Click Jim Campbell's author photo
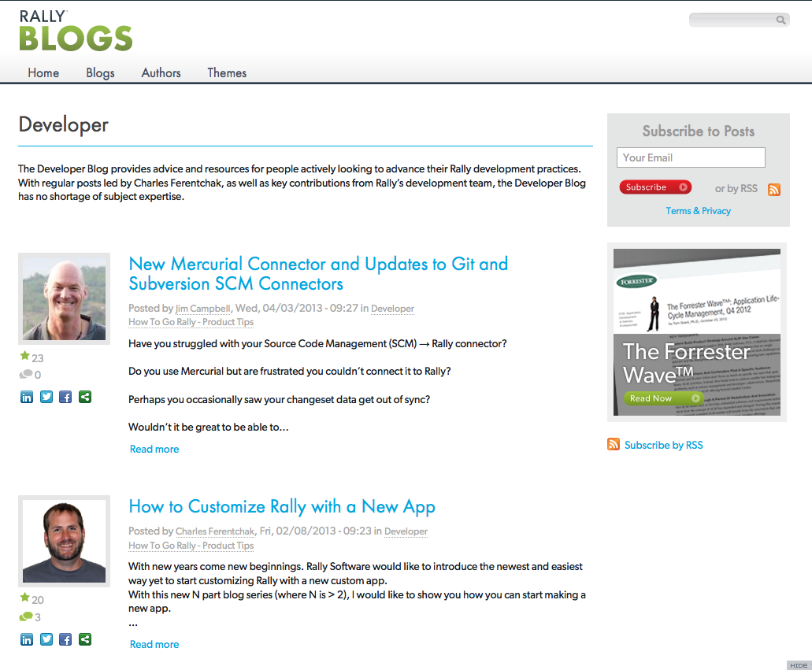 pyautogui.click(x=64, y=298)
